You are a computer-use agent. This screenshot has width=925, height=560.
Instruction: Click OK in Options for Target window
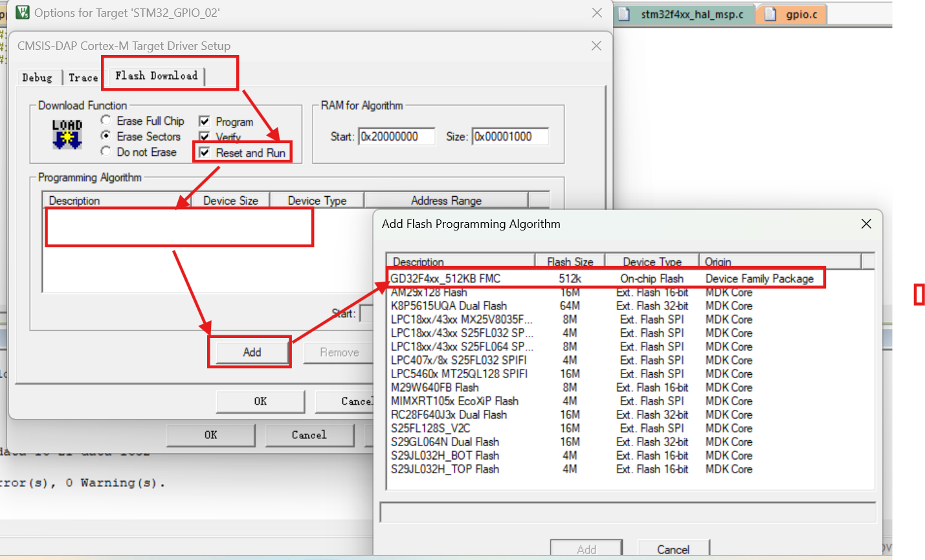point(211,435)
